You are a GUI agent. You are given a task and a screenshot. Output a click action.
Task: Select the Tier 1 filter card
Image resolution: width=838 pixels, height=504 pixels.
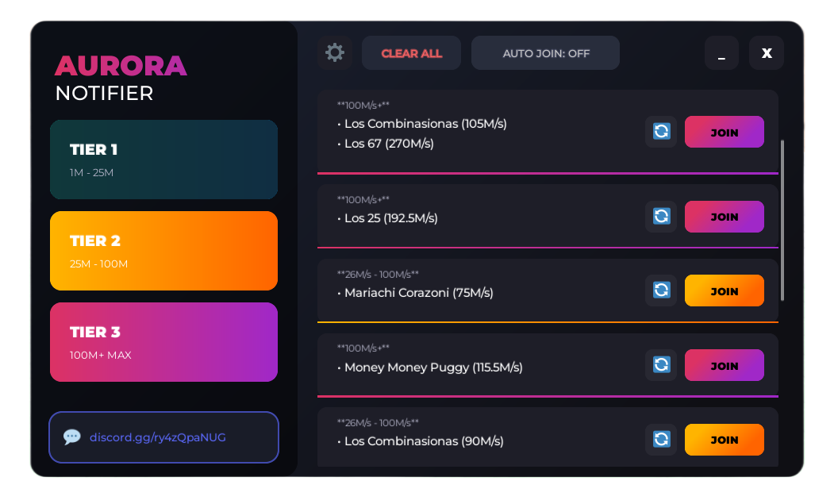[163, 160]
